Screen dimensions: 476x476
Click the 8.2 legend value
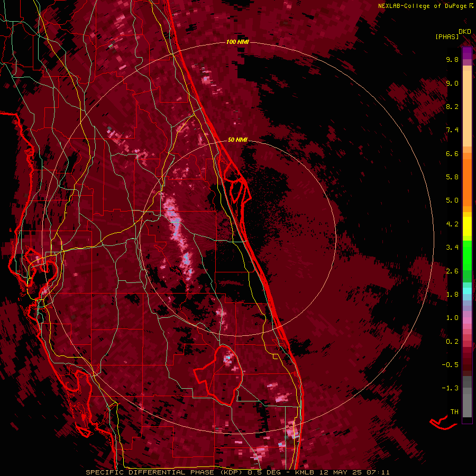coord(452,106)
